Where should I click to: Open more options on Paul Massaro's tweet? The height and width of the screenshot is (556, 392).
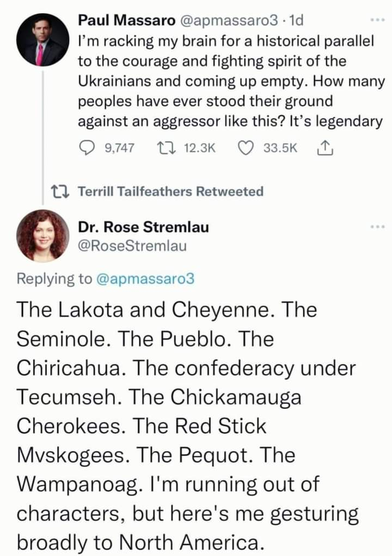(377, 22)
